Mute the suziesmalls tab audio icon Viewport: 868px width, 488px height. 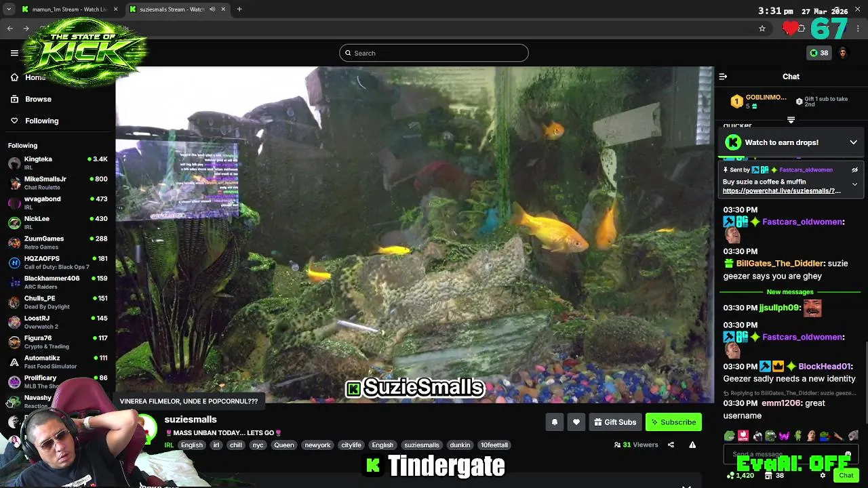point(212,9)
